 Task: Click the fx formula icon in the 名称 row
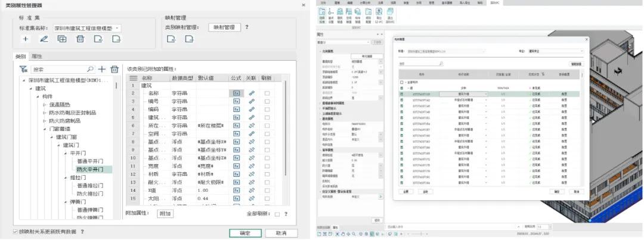[236, 93]
